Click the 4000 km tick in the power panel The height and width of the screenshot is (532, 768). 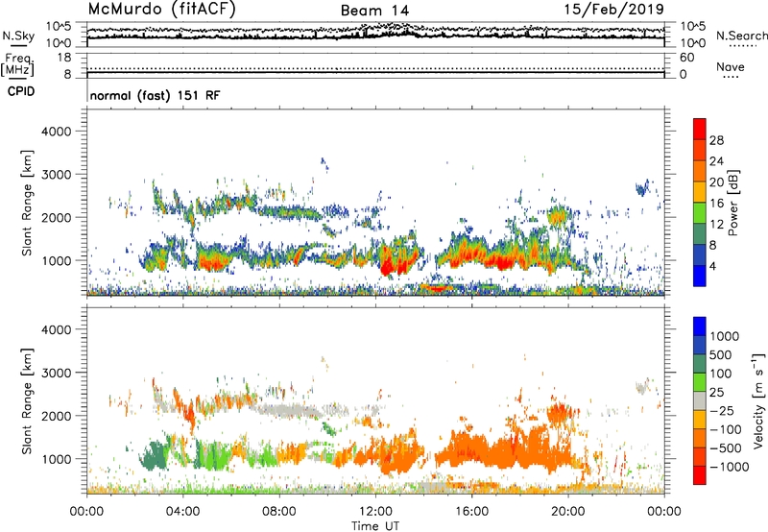(57, 132)
